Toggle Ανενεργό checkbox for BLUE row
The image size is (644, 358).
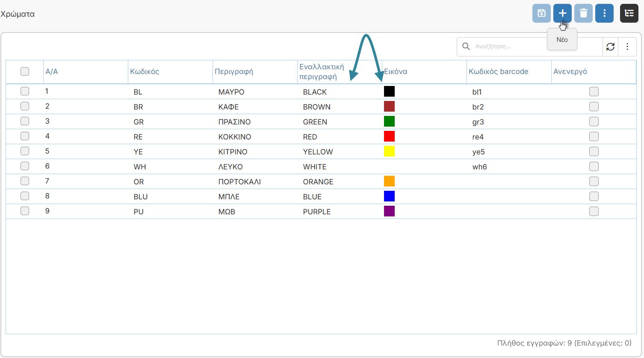(x=594, y=196)
